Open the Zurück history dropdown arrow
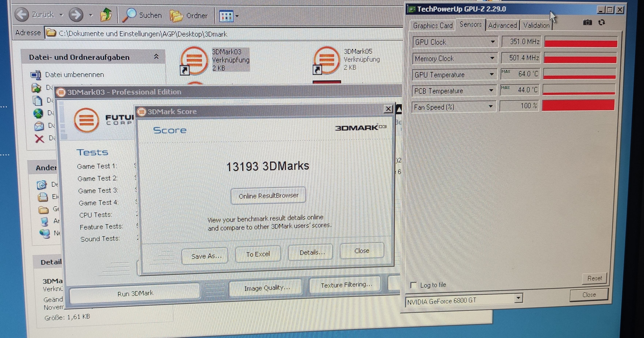 pos(61,15)
